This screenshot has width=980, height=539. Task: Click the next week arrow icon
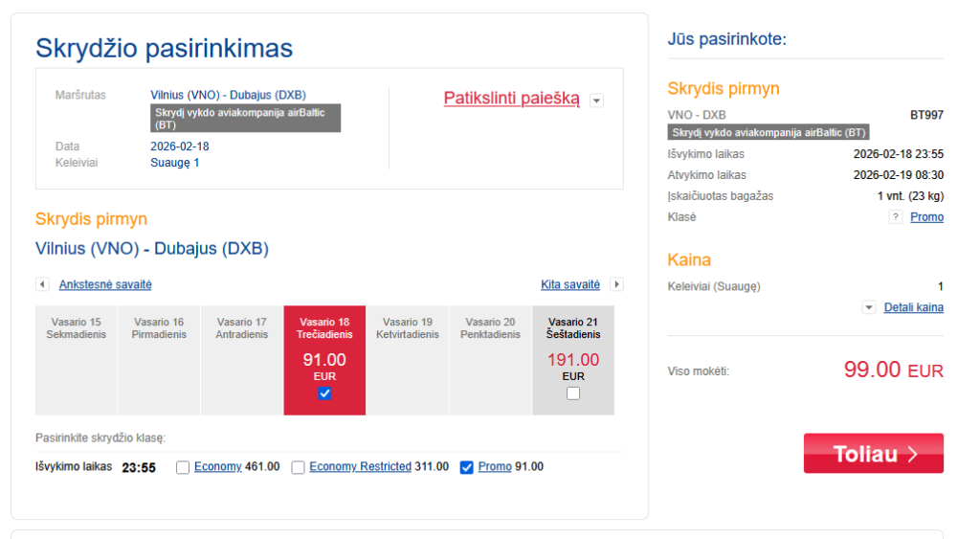[x=616, y=284]
